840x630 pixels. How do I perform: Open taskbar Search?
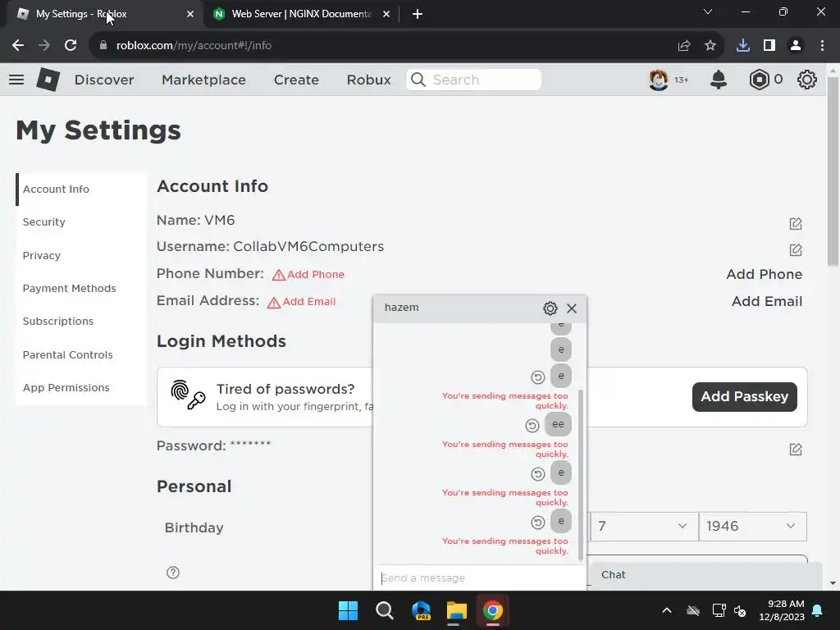click(384, 610)
